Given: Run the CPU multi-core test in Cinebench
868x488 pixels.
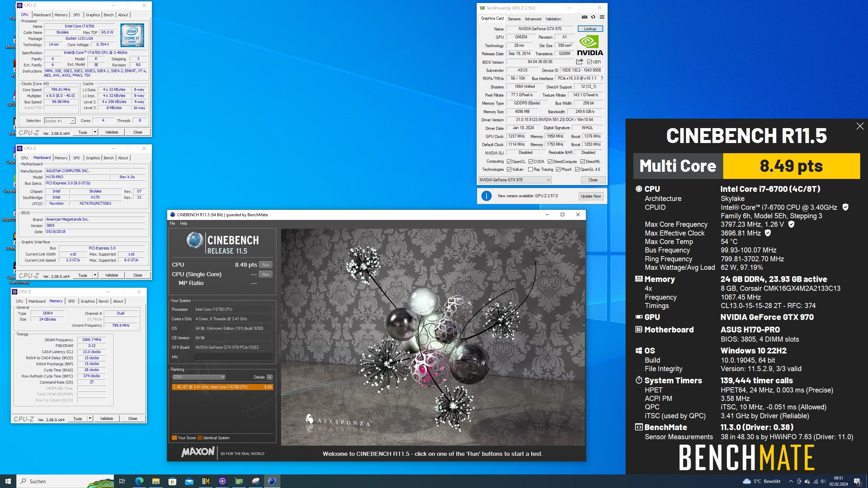Looking at the screenshot, I should coord(266,265).
